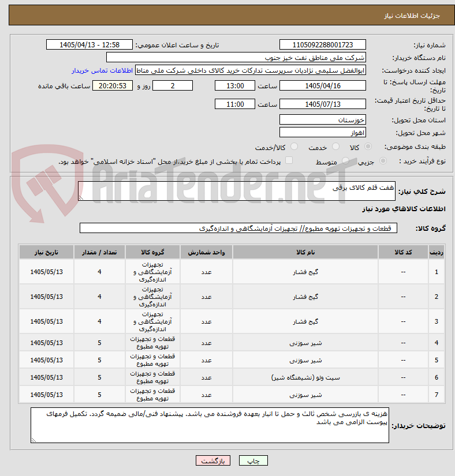Click the گروه کالا column header
Image resolution: width=455 pixels, height=476 pixels.
pos(152,252)
